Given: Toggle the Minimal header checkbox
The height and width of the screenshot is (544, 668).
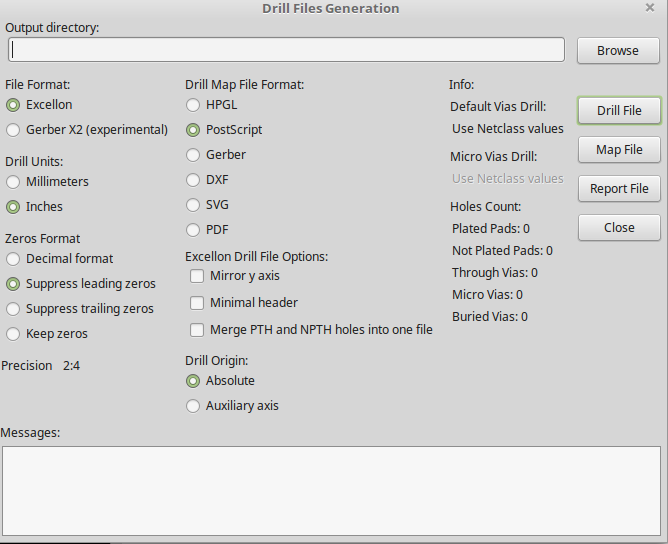Looking at the screenshot, I should coord(197,303).
